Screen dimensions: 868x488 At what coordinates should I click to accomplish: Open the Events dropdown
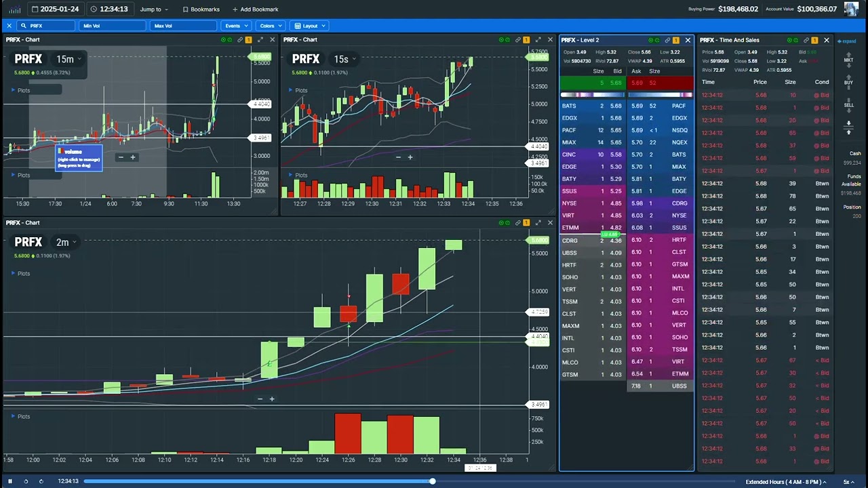pyautogui.click(x=236, y=26)
